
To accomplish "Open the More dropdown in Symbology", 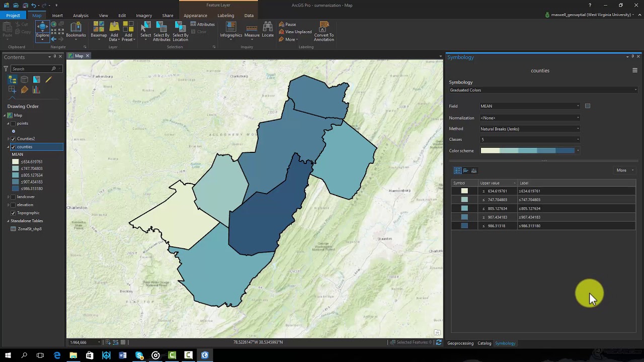I will [x=624, y=170].
